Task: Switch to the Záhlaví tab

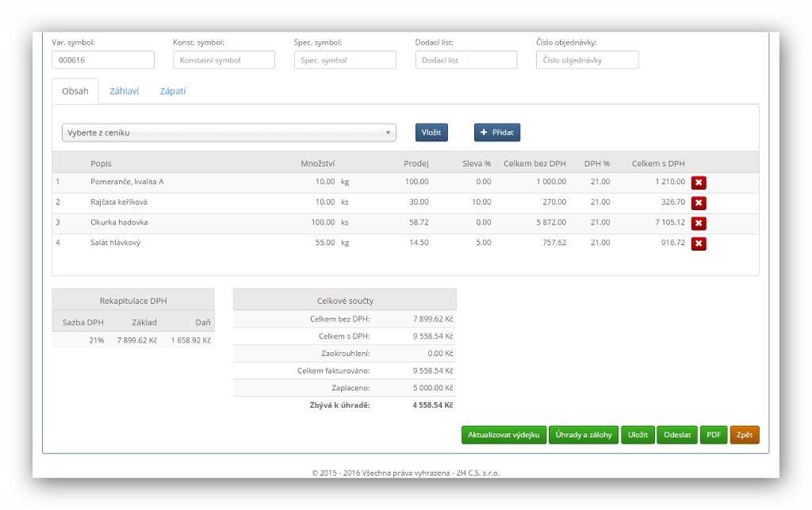Action: tap(124, 91)
